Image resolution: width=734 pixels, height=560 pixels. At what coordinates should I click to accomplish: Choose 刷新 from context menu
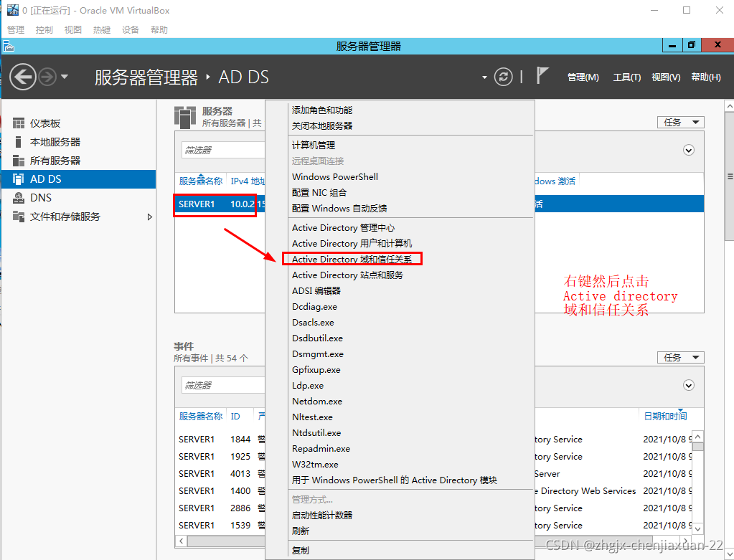(300, 531)
